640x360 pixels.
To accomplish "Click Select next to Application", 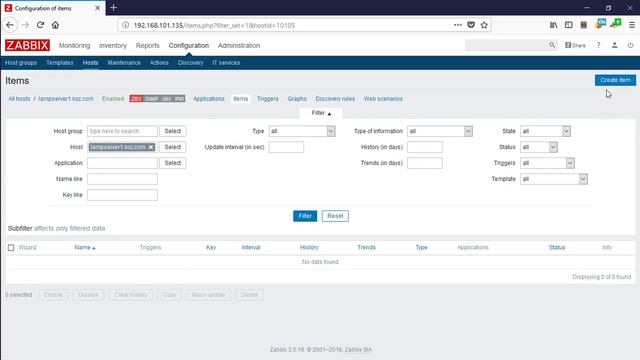I will [x=173, y=163].
